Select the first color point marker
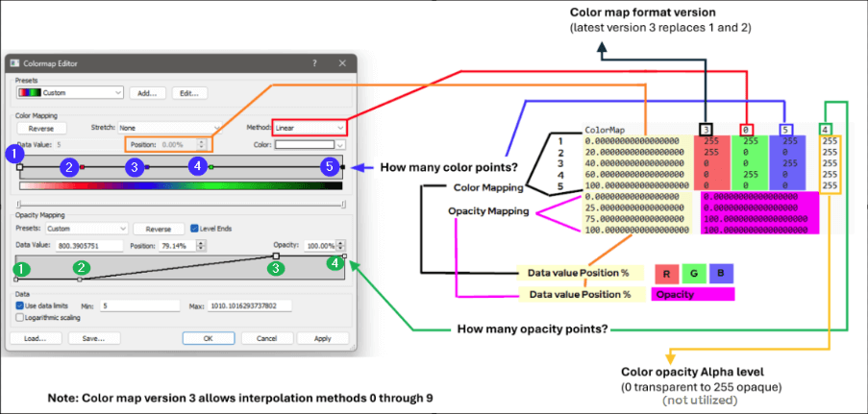Image resolution: width=868 pixels, height=414 pixels. tap(20, 167)
